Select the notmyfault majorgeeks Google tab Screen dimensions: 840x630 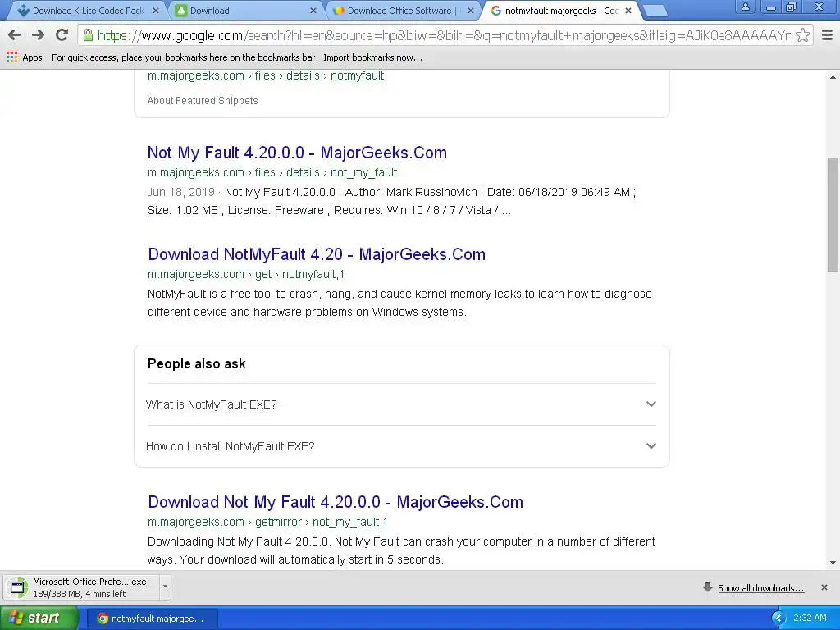coord(561,11)
